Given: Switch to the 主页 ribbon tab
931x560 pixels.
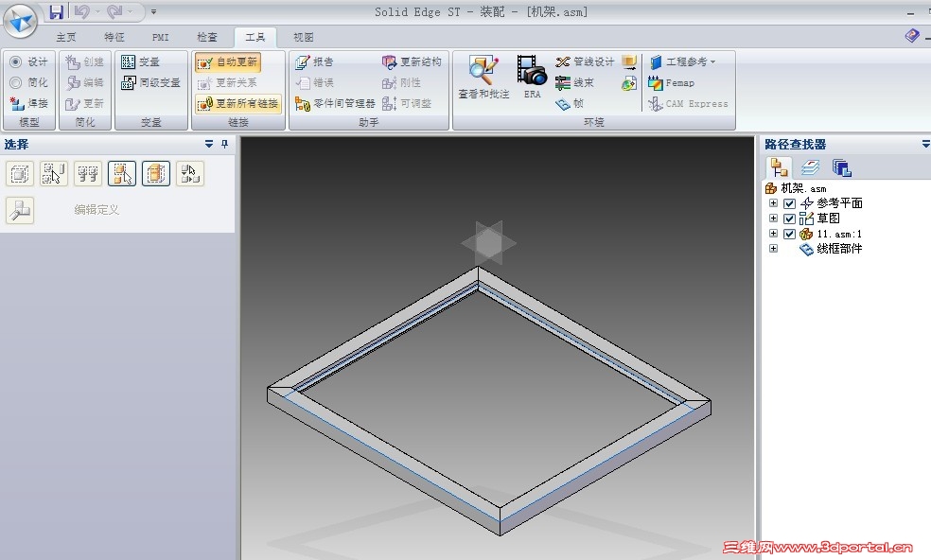Looking at the screenshot, I should coord(66,38).
